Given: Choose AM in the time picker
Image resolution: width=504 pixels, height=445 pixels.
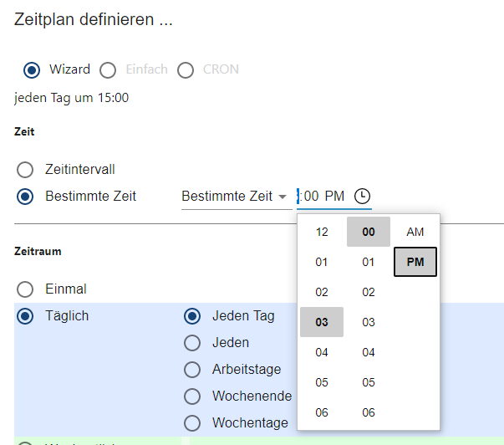Looking at the screenshot, I should tap(415, 232).
